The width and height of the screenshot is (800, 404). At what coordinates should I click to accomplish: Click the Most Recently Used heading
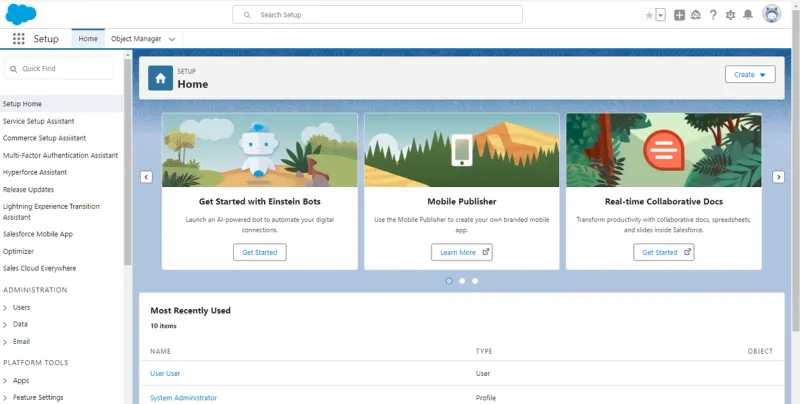(190, 311)
